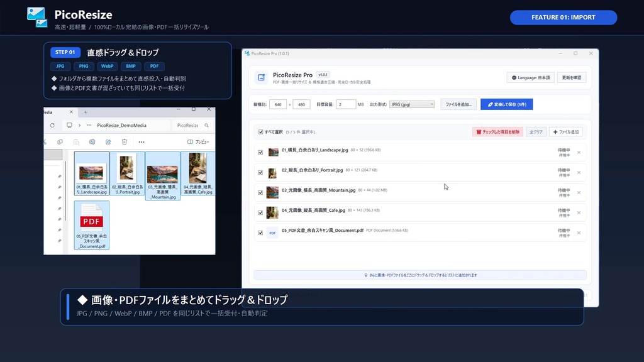Click the refresh icon in Explorer window
Image resolution: width=644 pixels, height=362 pixels.
[x=52, y=125]
